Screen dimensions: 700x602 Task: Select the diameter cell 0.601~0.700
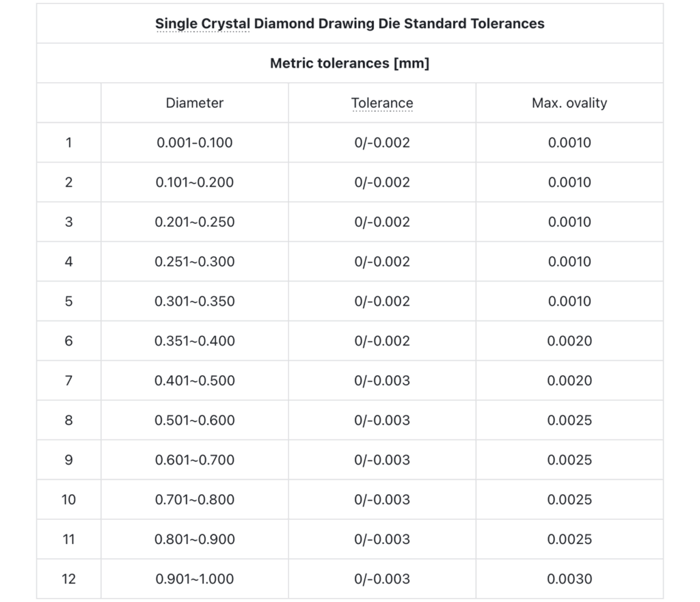coord(195,460)
